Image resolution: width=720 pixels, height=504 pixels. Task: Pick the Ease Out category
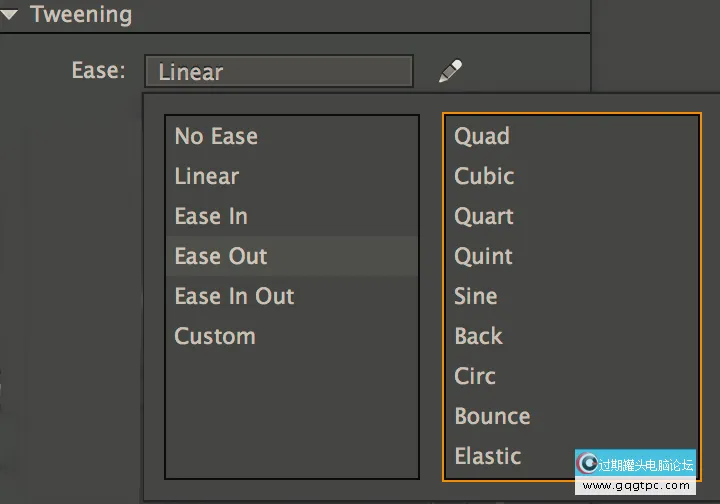point(221,256)
